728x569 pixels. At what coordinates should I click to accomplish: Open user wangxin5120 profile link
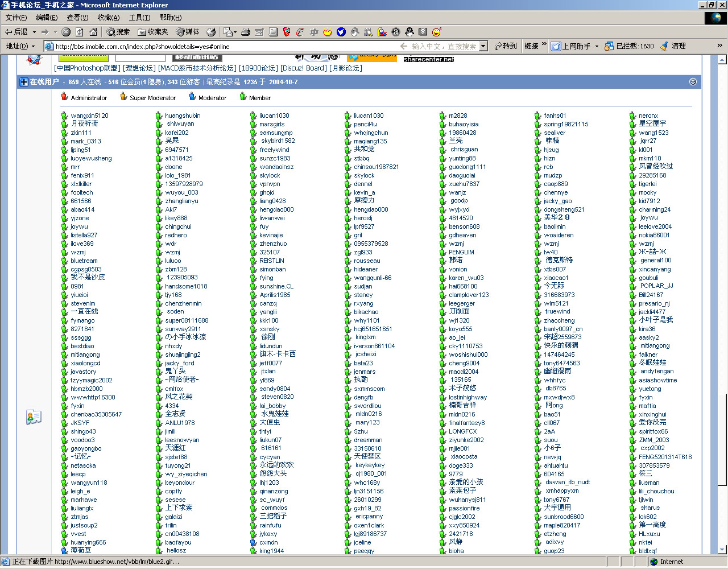point(89,116)
